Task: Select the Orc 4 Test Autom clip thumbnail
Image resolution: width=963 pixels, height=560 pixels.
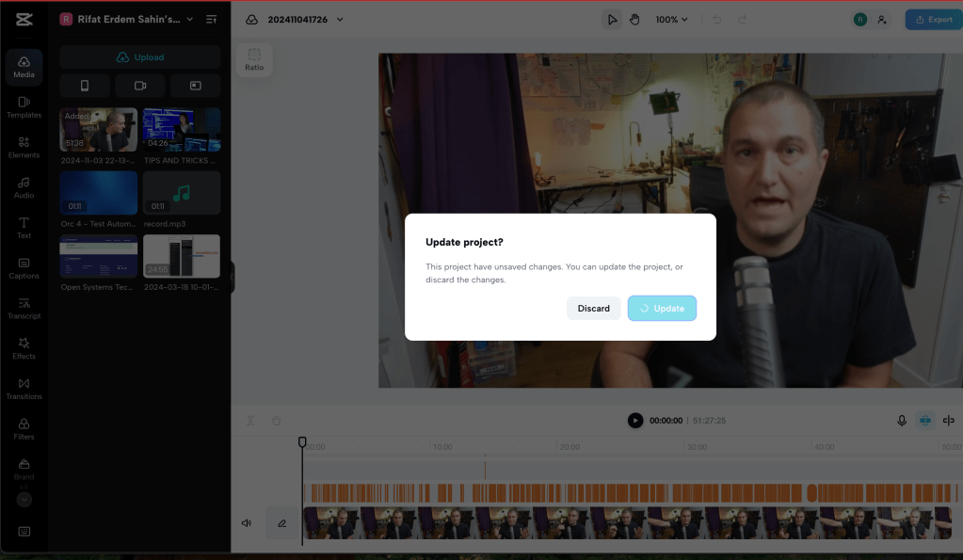Action: (98, 193)
